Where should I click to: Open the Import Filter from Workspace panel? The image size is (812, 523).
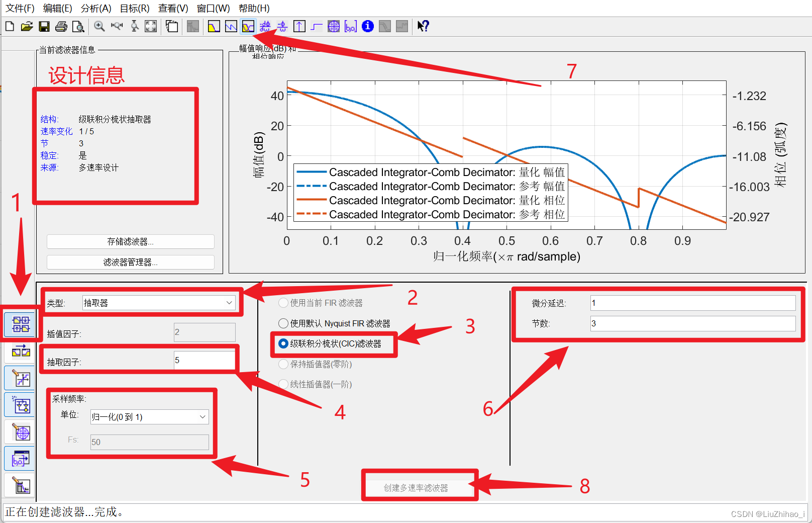pos(19,458)
